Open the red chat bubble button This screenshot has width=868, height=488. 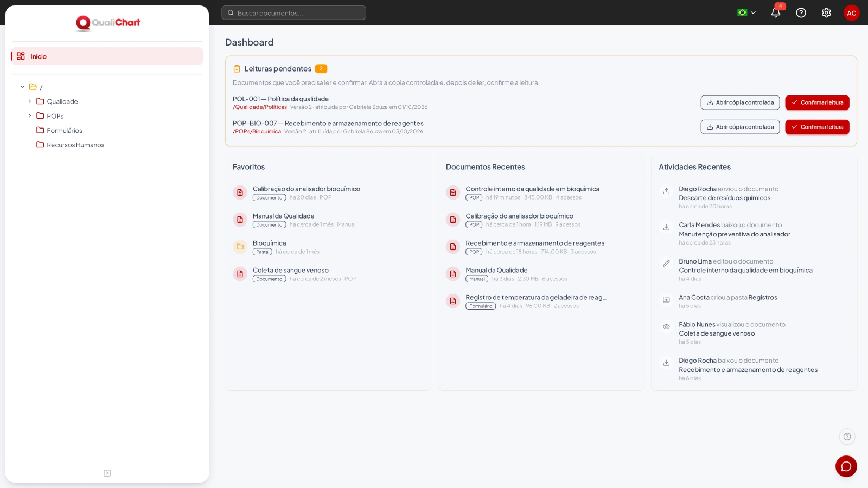point(846,466)
